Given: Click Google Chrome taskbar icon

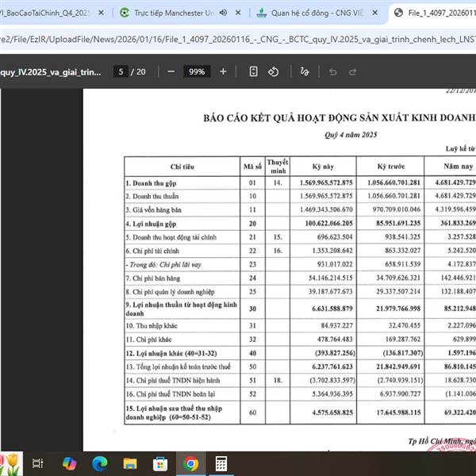Looking at the screenshot, I should pos(191,463).
